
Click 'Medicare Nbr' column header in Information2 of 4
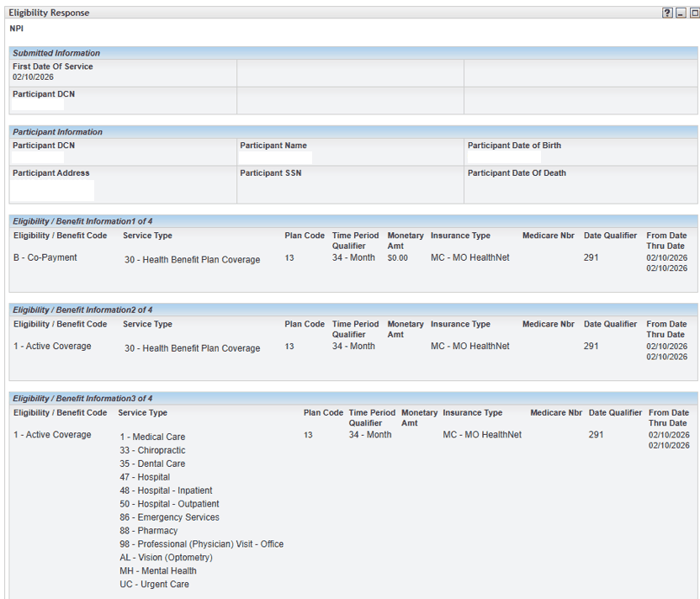point(549,324)
